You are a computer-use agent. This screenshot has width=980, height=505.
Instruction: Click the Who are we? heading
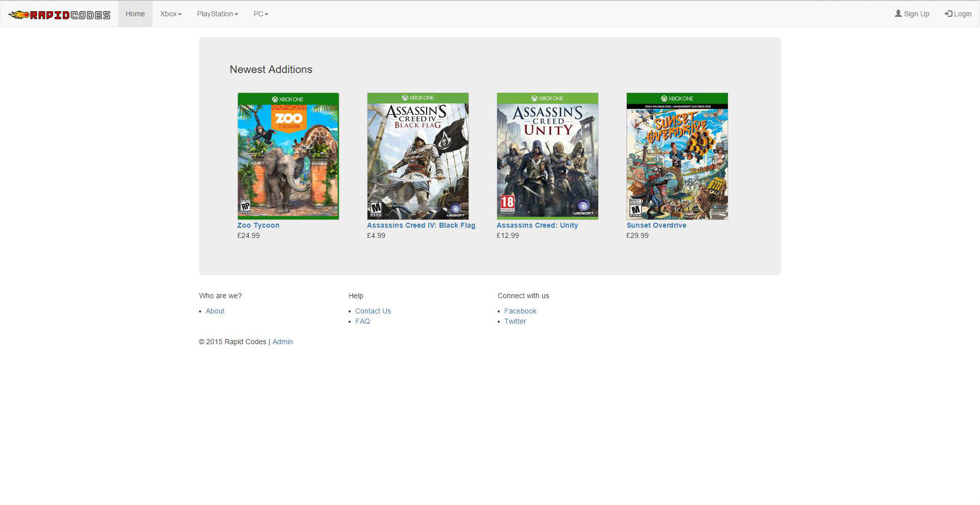(220, 296)
